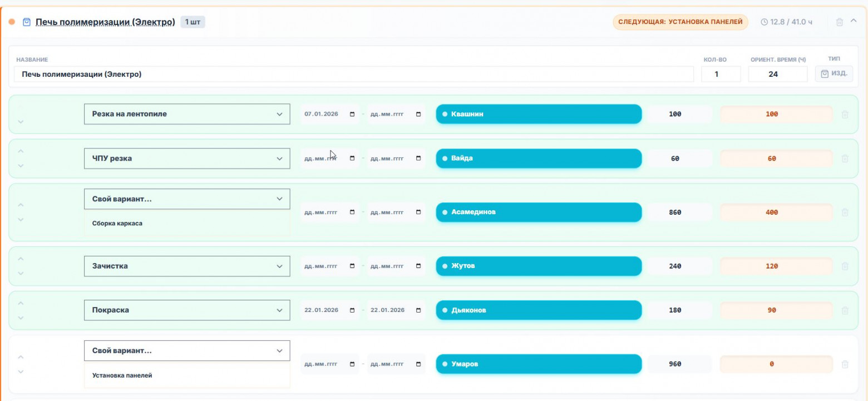Screen dimensions: 868x401
Task: Move Зачистка row down
Action: point(21,273)
